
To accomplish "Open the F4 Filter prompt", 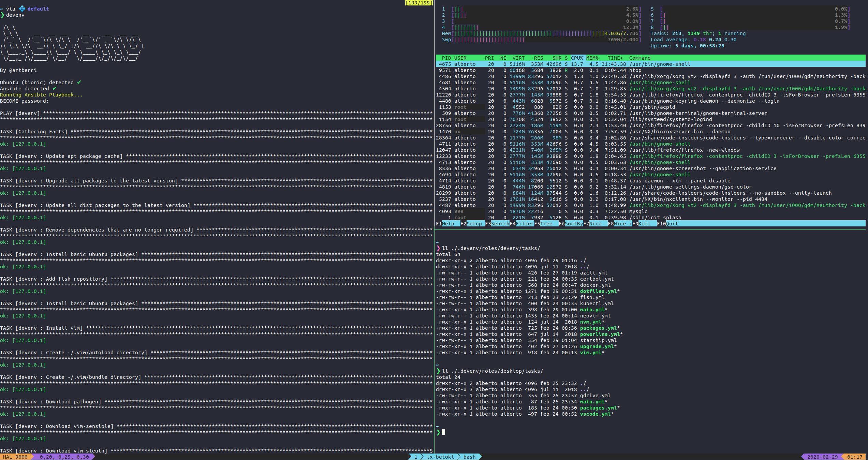I will pos(525,224).
